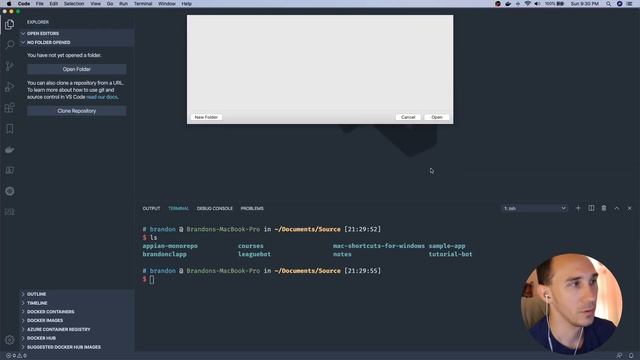Open the Search view in activity bar

[9, 44]
